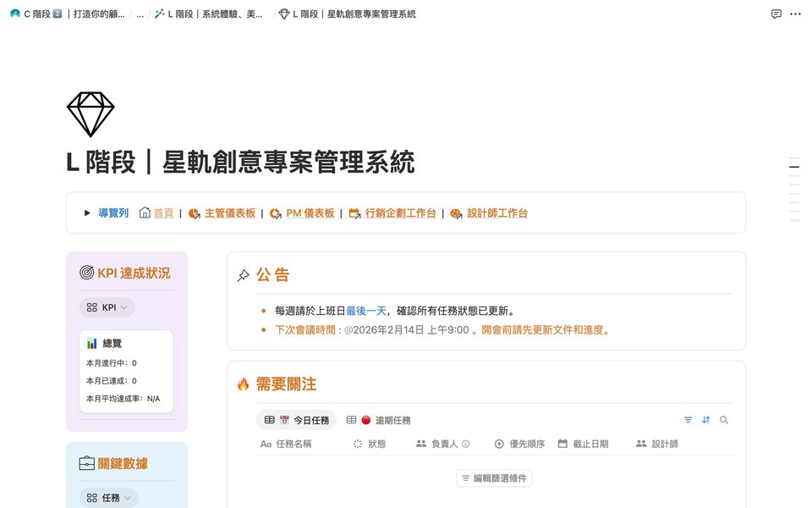The image size is (812, 508).
Task: Click the pin icon beside 公告
Action: 243,275
